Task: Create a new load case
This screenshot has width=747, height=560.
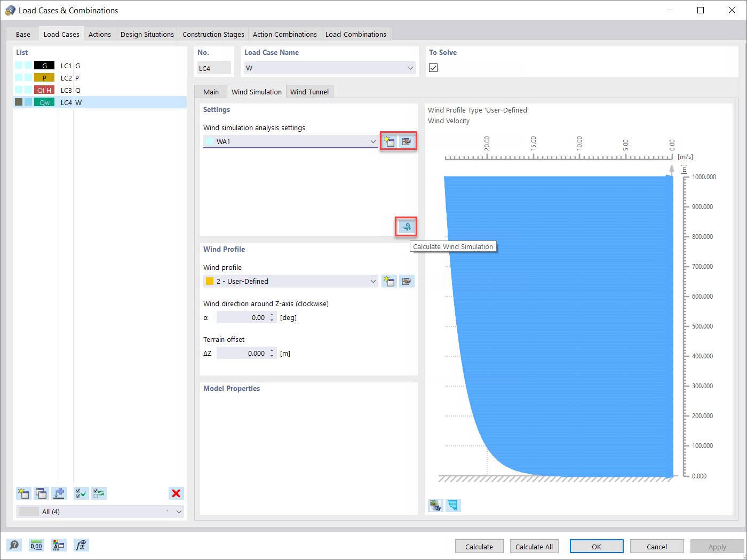Action: [23, 493]
